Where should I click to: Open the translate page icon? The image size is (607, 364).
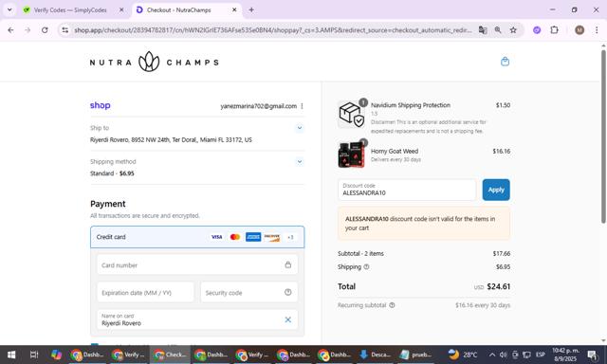(483, 29)
